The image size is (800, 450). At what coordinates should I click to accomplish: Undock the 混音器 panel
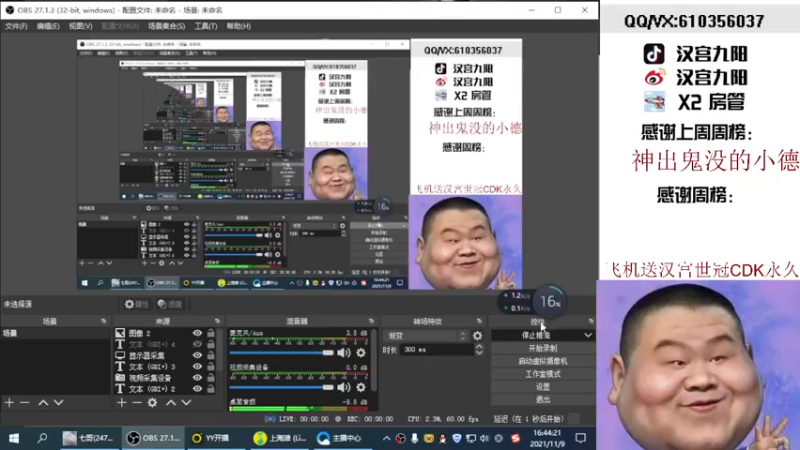(x=371, y=321)
